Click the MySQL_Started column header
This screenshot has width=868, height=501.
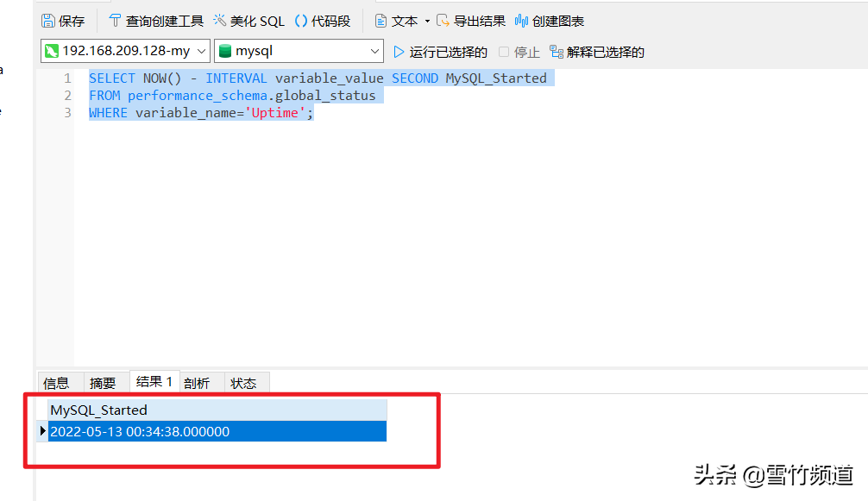click(217, 410)
